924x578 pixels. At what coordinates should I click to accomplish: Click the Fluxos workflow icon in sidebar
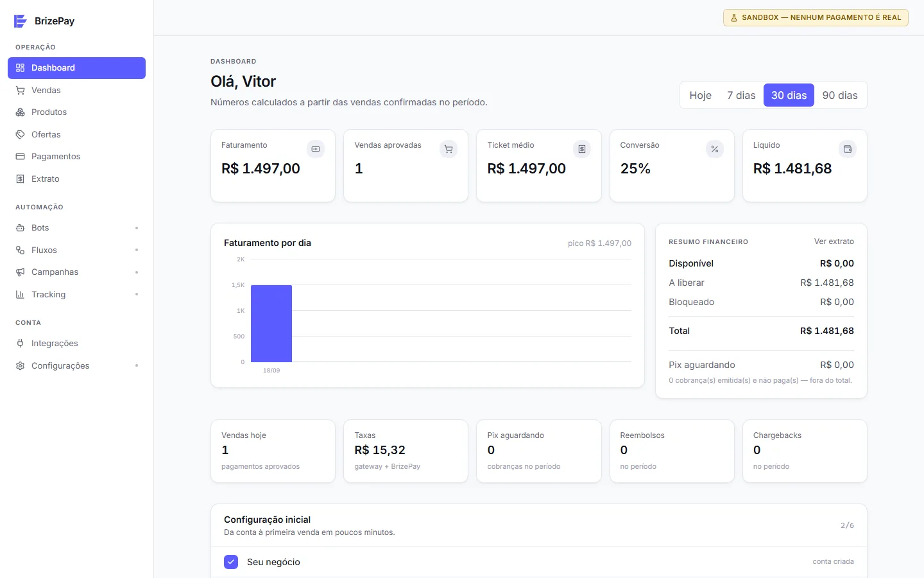pyautogui.click(x=20, y=250)
